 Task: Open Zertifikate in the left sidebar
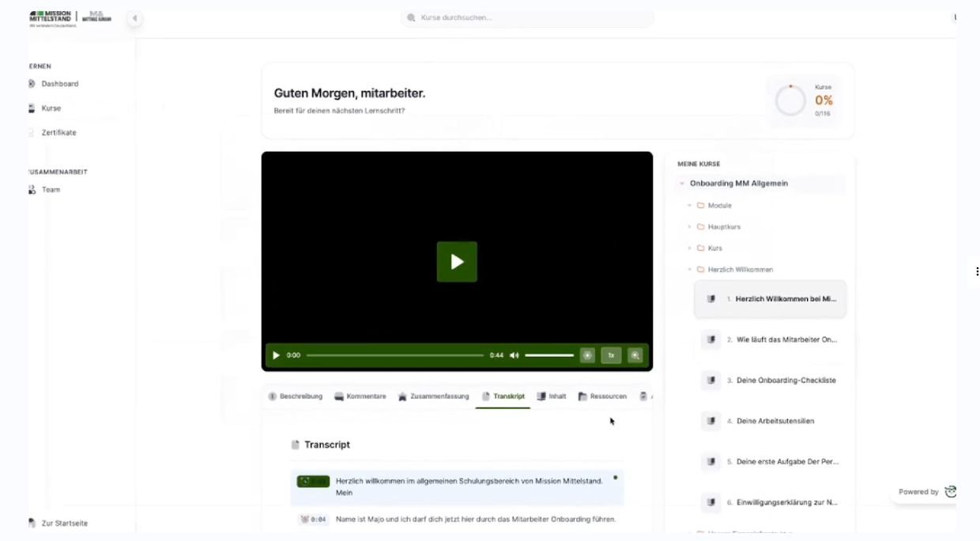pyautogui.click(x=58, y=133)
